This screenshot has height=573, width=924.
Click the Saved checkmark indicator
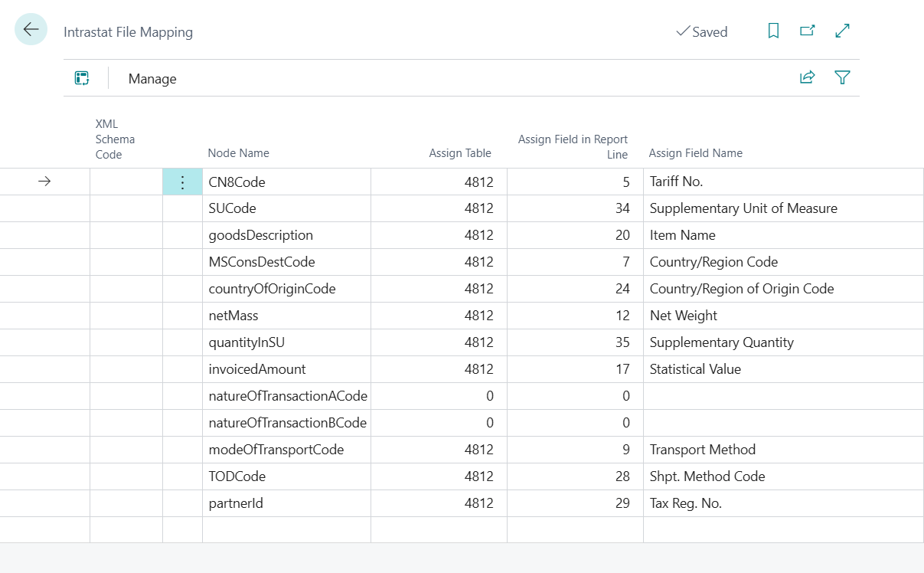pyautogui.click(x=701, y=31)
